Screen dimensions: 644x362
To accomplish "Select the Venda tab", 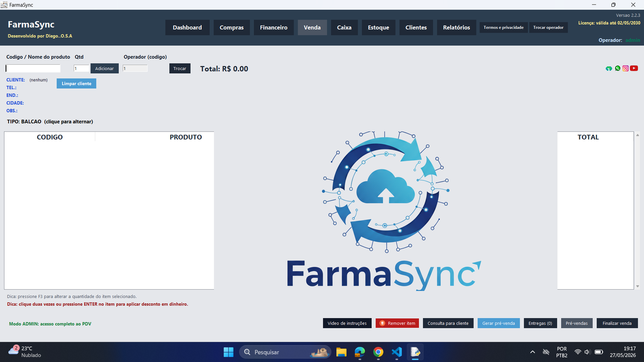I will [312, 27].
